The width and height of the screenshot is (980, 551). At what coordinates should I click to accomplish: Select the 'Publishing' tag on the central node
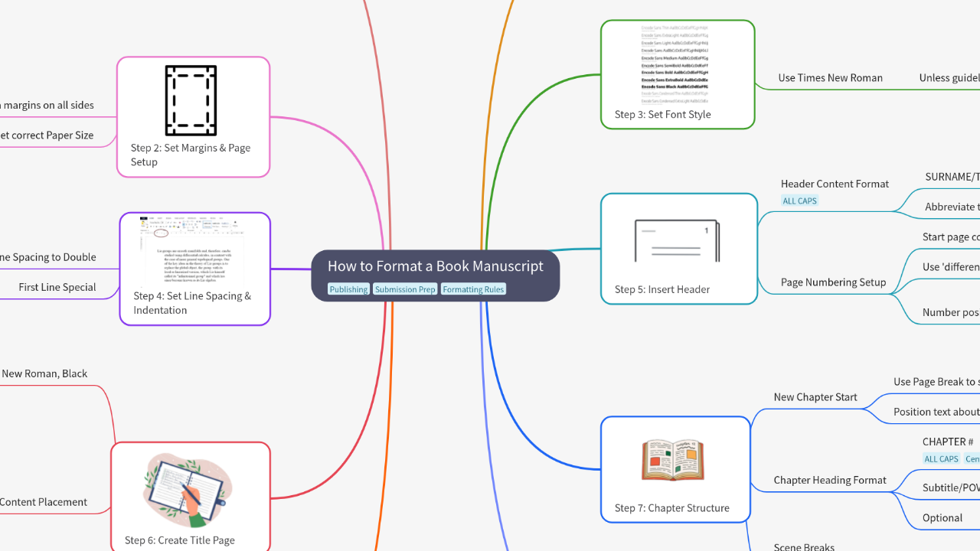348,289
